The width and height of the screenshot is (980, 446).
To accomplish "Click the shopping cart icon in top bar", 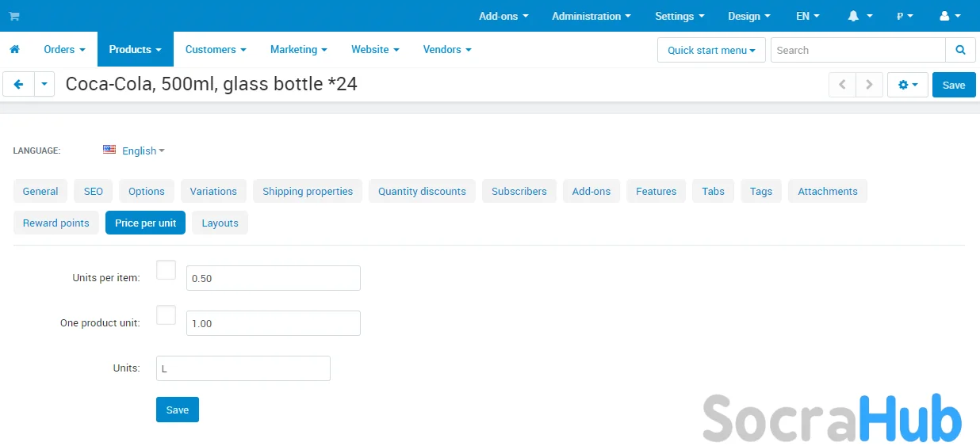I will pos(14,16).
